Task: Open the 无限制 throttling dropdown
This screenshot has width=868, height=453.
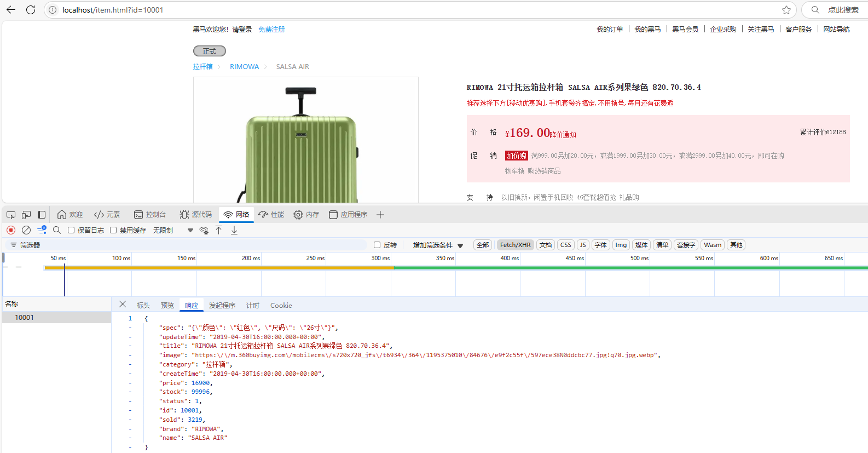Action: click(173, 230)
